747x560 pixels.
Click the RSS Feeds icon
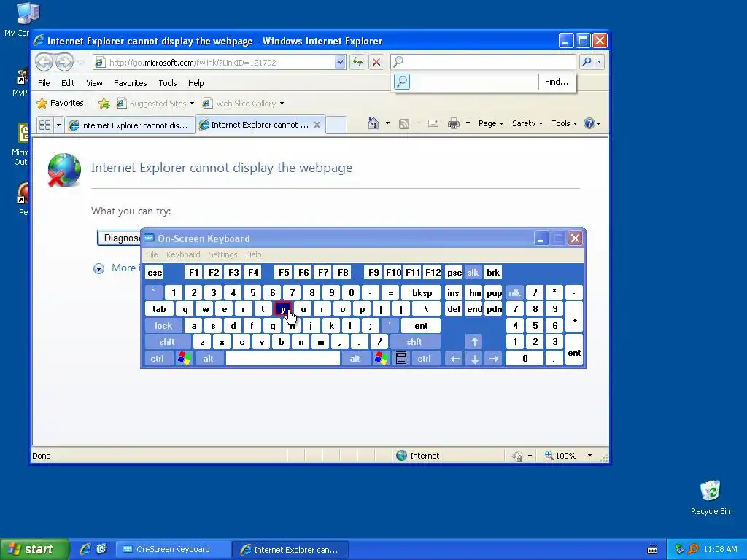coord(404,124)
